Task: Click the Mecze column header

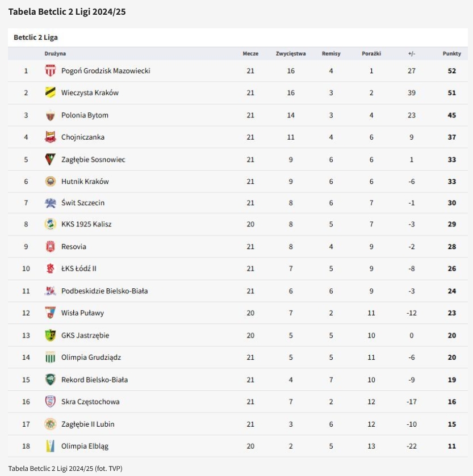Action: pyautogui.click(x=250, y=54)
